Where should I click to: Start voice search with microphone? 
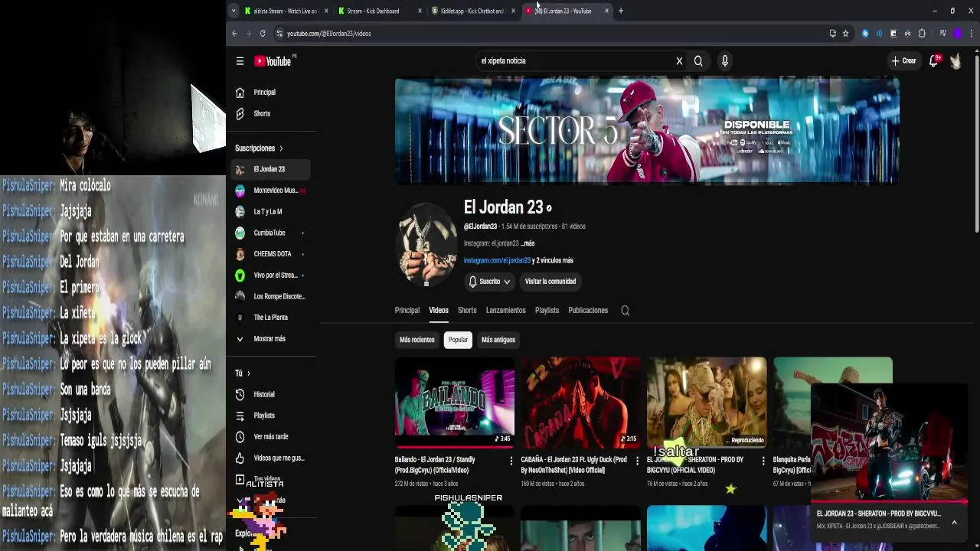(x=724, y=61)
